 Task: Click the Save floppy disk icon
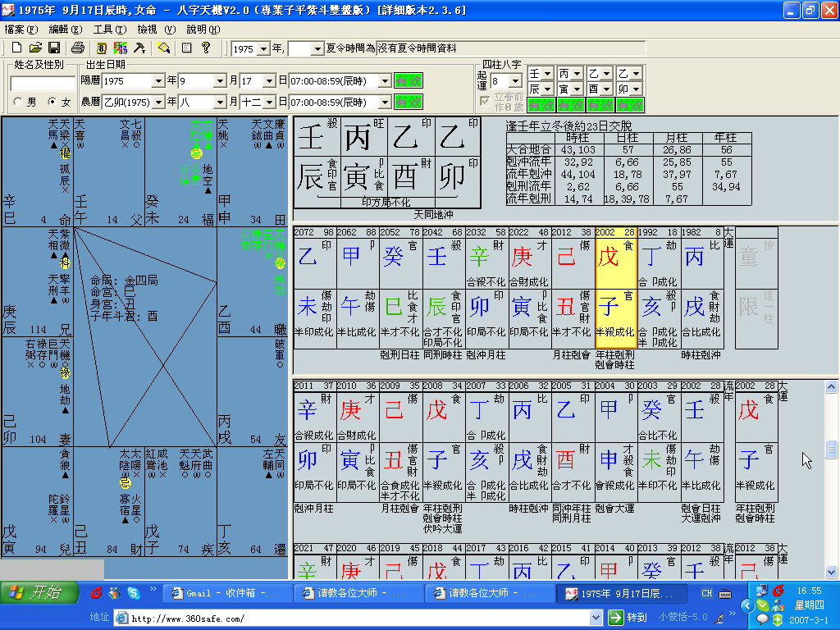click(x=53, y=48)
